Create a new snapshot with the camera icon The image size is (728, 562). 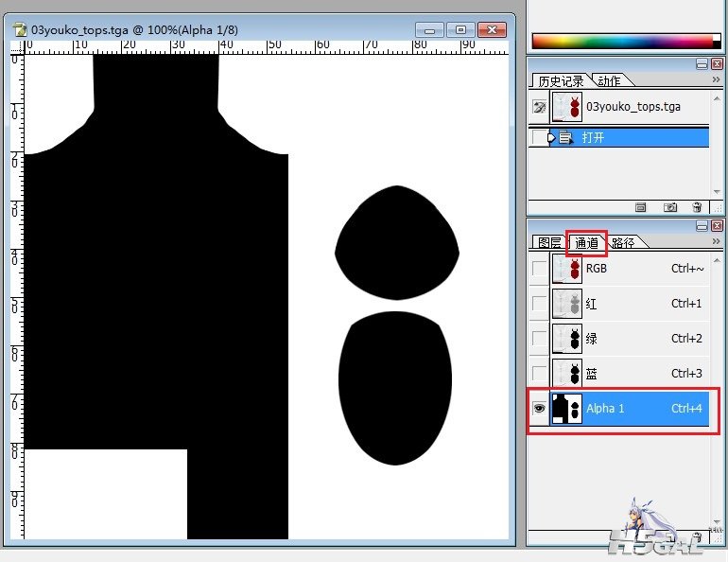click(669, 206)
